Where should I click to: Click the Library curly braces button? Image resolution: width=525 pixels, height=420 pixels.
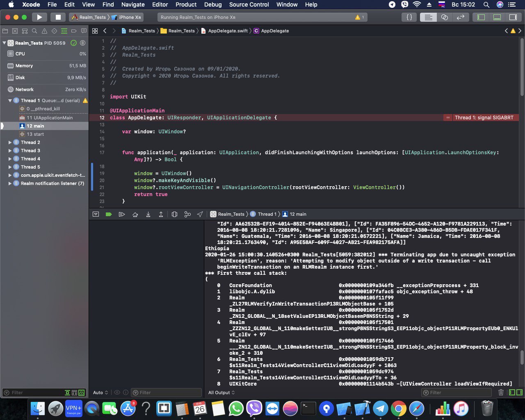[409, 17]
